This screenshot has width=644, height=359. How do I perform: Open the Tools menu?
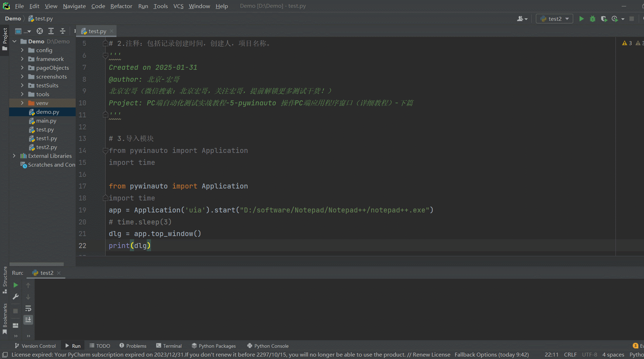coord(160,6)
